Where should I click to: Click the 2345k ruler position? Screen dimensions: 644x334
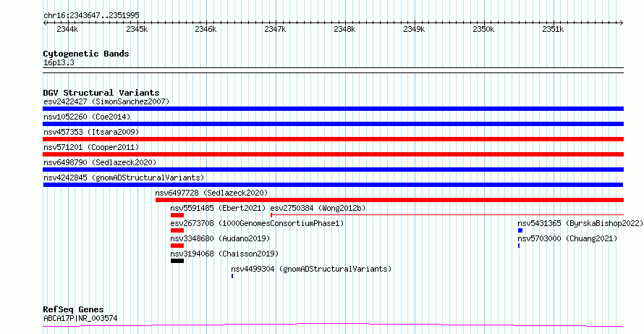tap(136, 30)
